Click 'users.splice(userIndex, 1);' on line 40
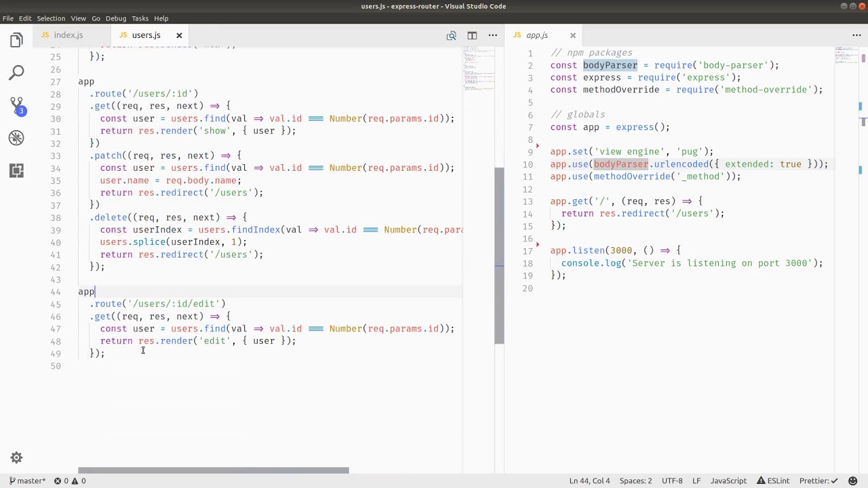Image resolution: width=868 pixels, height=488 pixels. [x=174, y=242]
